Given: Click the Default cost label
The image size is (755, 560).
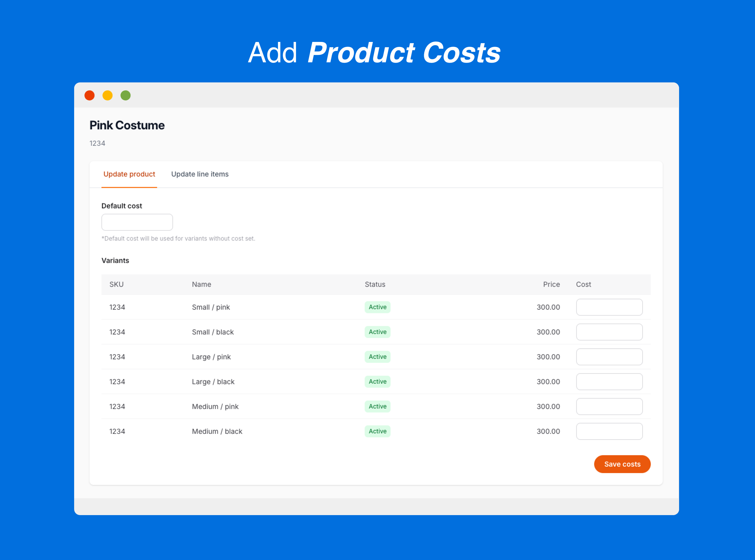Looking at the screenshot, I should 122,206.
